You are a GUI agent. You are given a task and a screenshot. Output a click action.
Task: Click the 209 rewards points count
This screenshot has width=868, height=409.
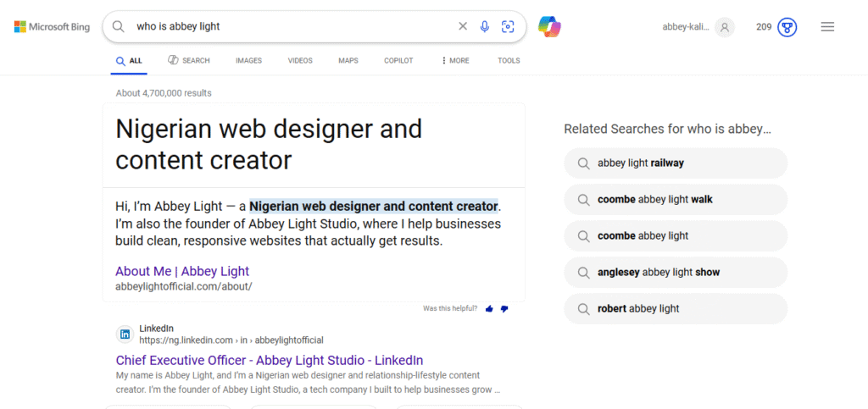coord(764,26)
